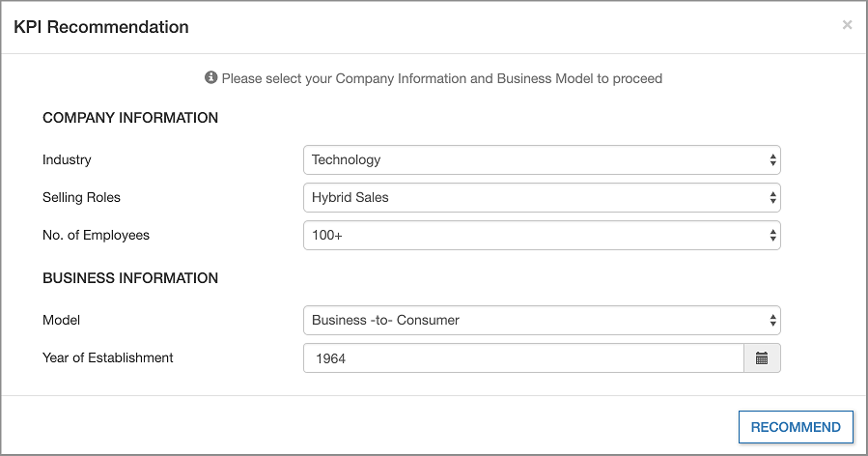
Task: Click the Model field label
Action: point(61,320)
